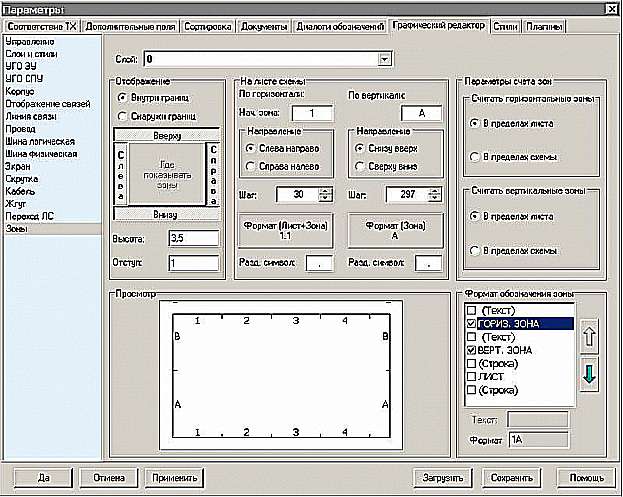The width and height of the screenshot is (623, 497).
Task: Open Сортировка tab
Action: click(x=208, y=27)
